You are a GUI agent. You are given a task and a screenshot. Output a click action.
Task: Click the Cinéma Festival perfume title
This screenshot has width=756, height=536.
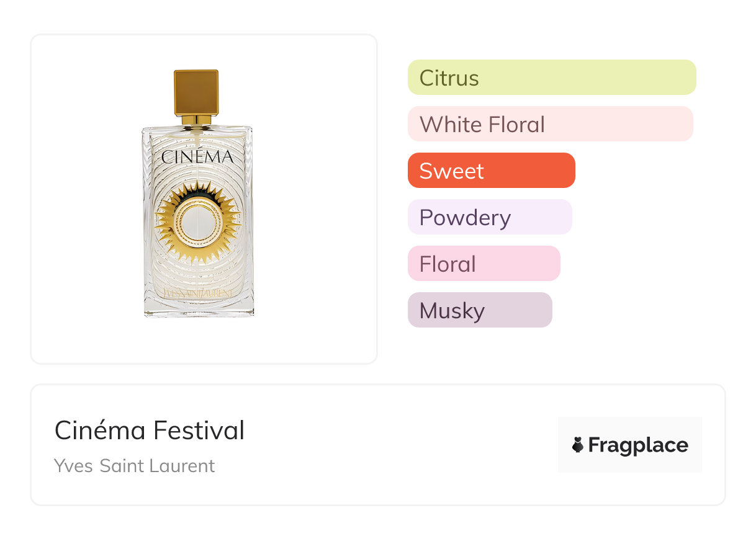tap(150, 430)
